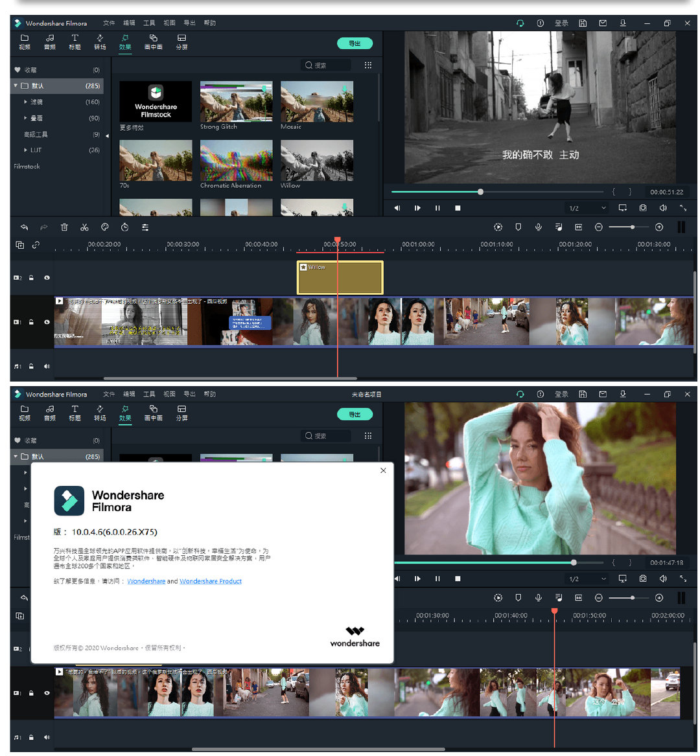The height and width of the screenshot is (756, 700).
Task: Mute audio track 1 in About-dialog window
Action: [47, 737]
